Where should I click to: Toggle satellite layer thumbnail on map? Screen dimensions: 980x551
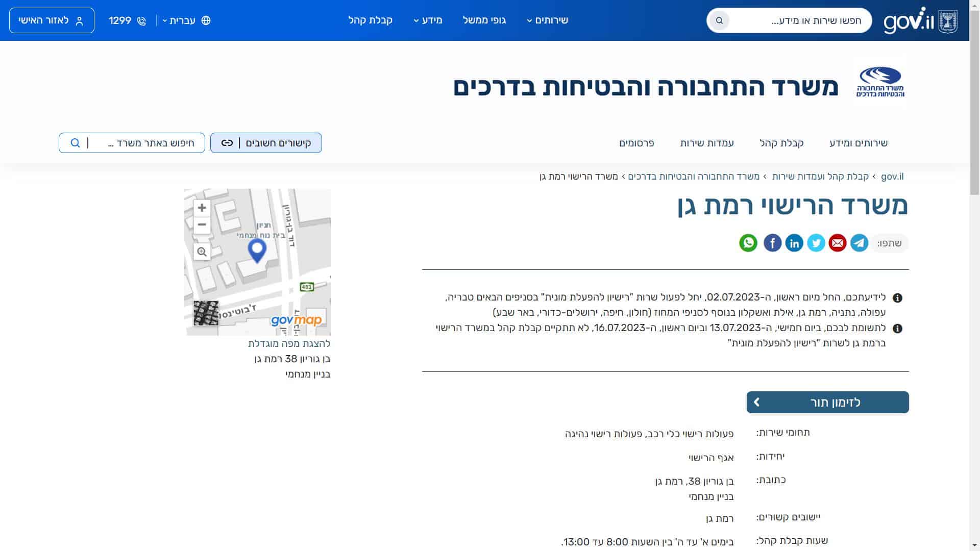[206, 313]
